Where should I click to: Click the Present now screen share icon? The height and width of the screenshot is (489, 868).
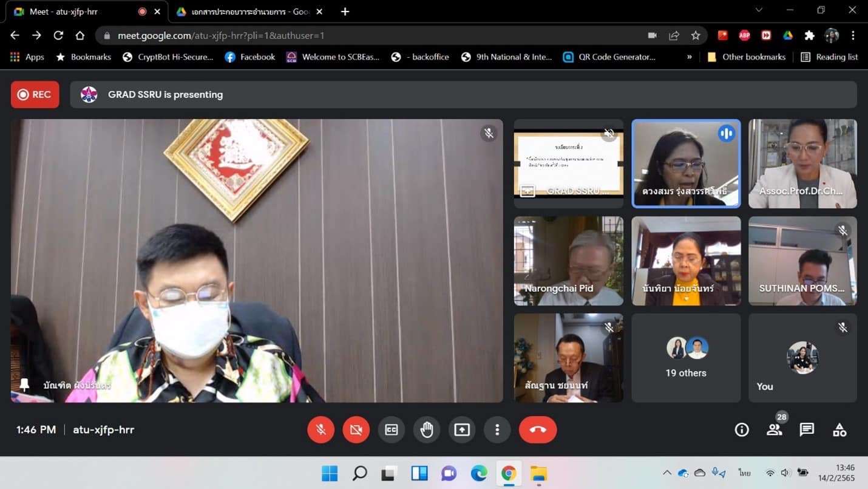(x=462, y=429)
